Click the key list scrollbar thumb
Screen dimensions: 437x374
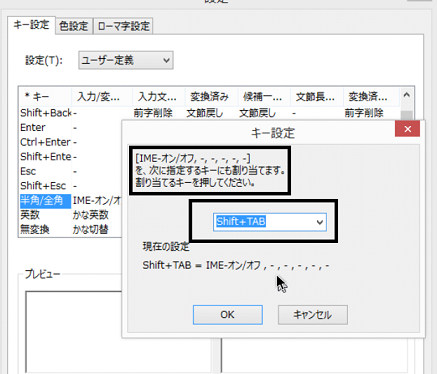coord(406,115)
